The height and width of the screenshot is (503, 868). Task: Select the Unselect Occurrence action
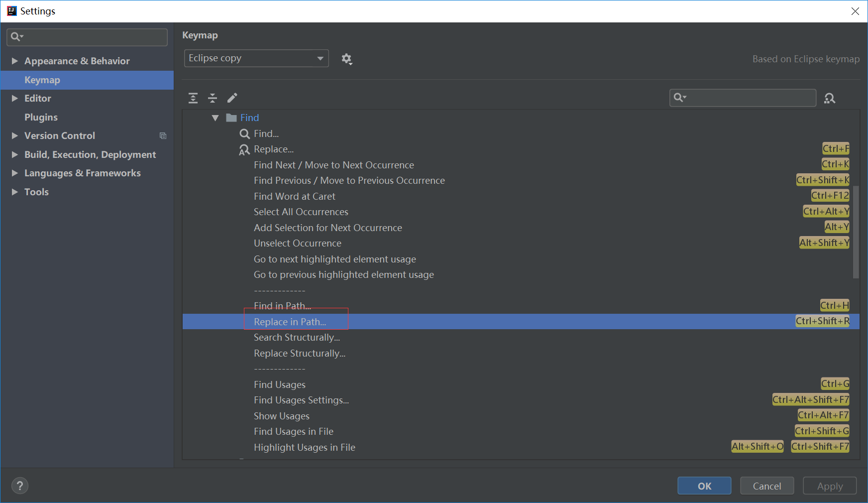(x=521, y=244)
